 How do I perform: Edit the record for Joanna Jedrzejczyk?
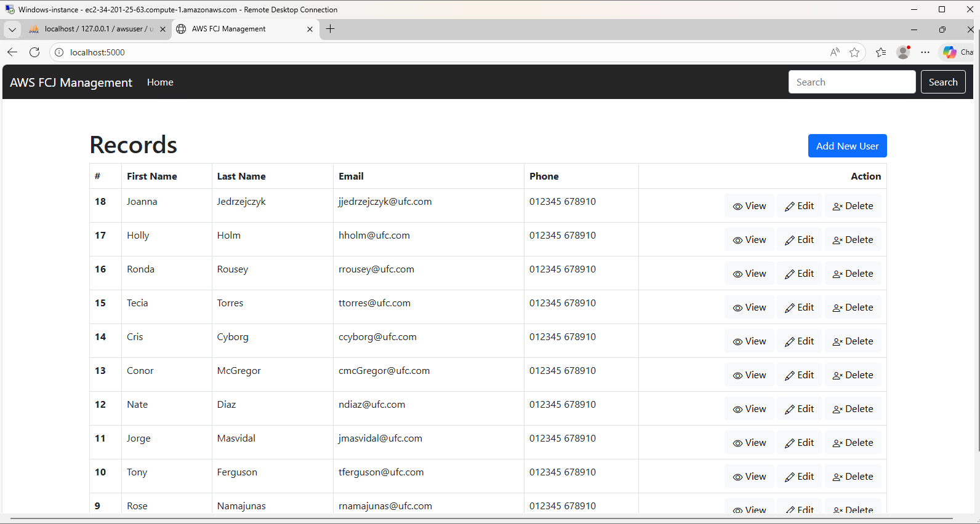pos(799,206)
